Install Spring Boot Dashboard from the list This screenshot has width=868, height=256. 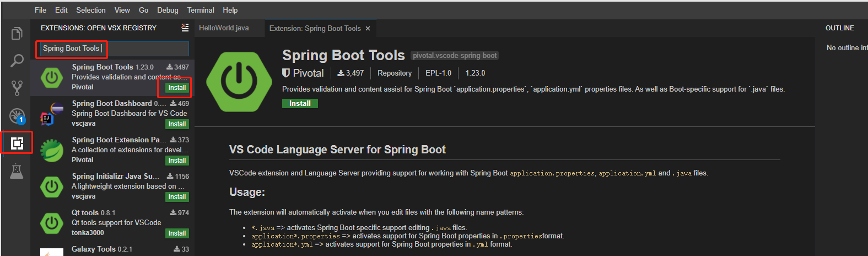pyautogui.click(x=177, y=124)
